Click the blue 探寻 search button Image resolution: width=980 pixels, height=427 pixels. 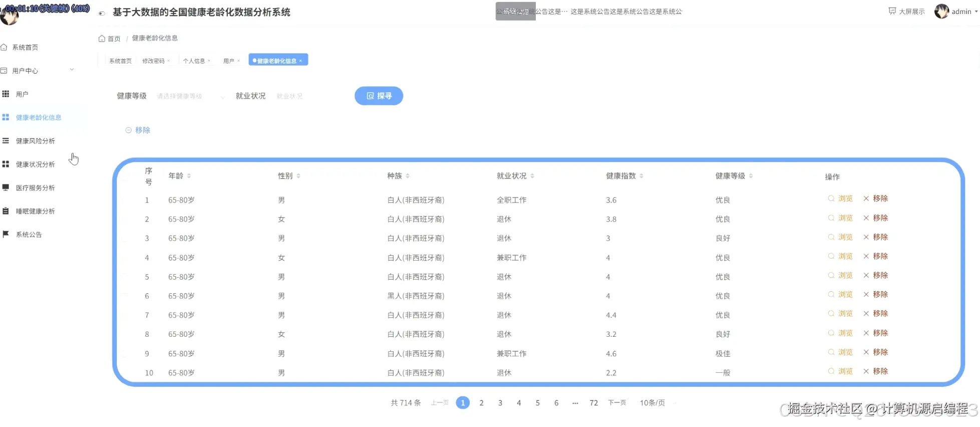coord(379,96)
